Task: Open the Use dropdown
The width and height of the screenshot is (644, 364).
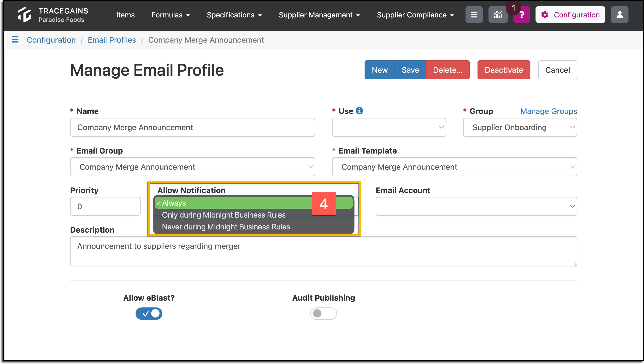Action: (389, 127)
